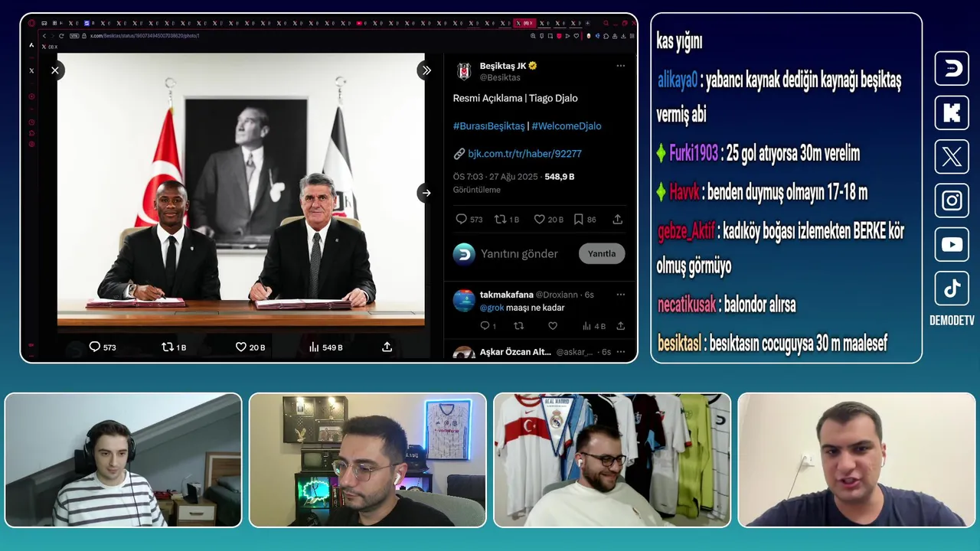The height and width of the screenshot is (551, 980).
Task: Click the Kick K icon on the right
Action: (x=952, y=112)
